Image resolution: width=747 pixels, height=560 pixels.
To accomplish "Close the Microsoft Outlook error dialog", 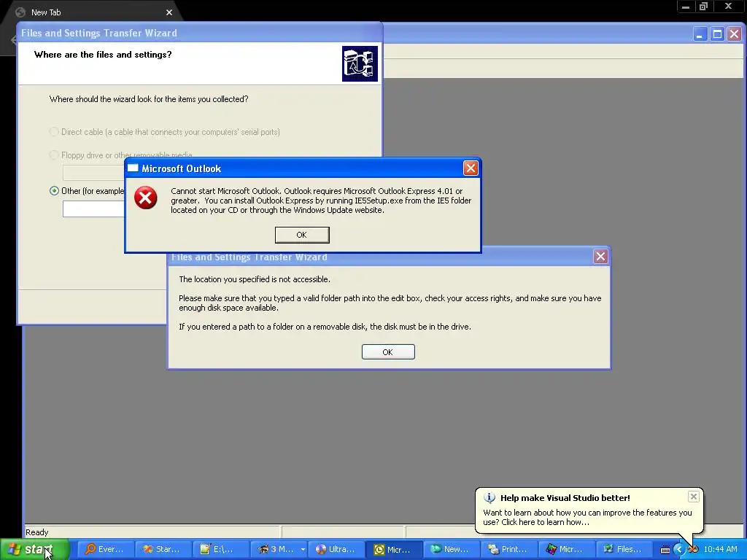I will click(x=471, y=168).
